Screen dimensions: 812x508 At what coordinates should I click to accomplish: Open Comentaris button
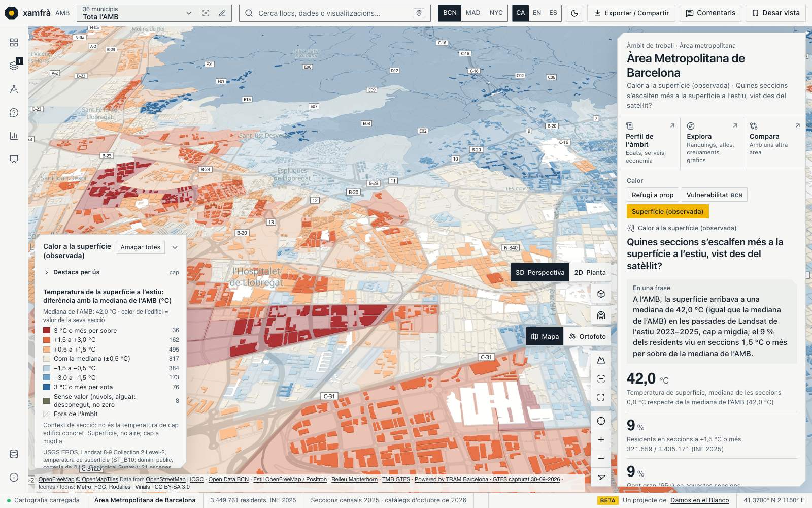tap(710, 13)
